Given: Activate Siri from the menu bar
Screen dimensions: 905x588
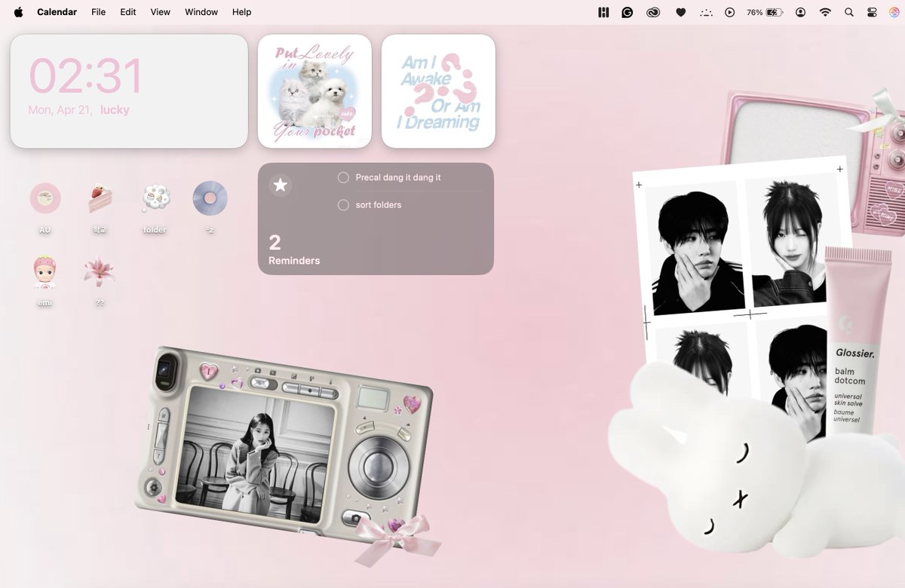Looking at the screenshot, I should [x=894, y=12].
